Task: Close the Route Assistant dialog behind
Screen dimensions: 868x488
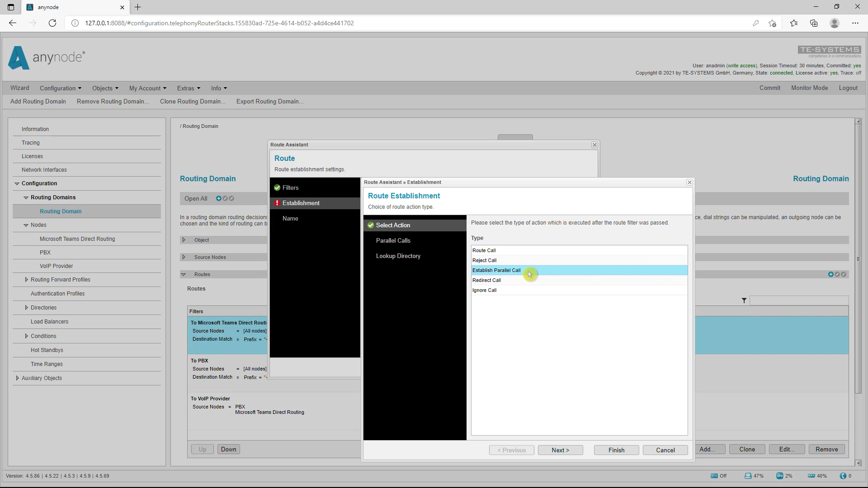Action: coord(594,145)
